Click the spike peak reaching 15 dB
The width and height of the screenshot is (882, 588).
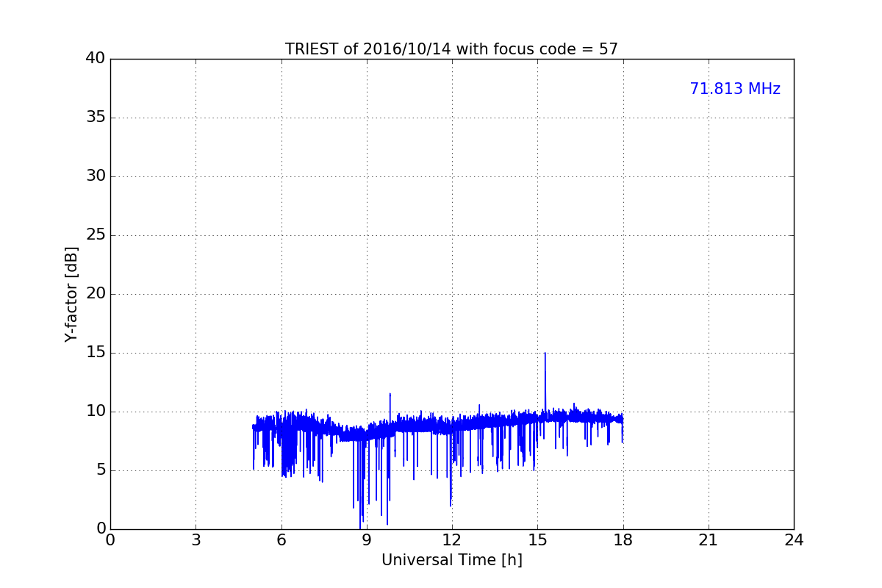(545, 354)
